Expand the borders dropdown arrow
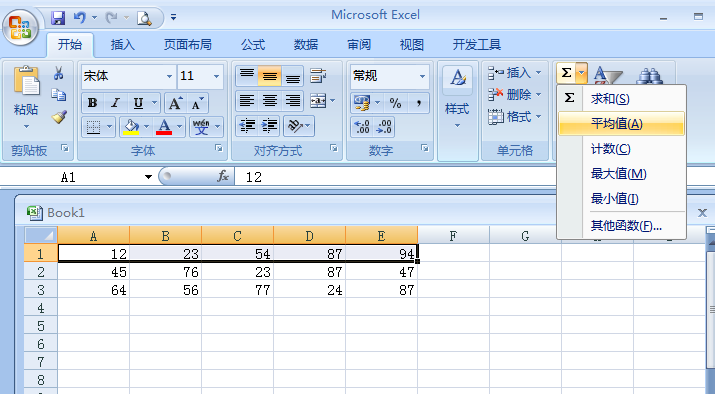The width and height of the screenshot is (715, 394). (110, 126)
